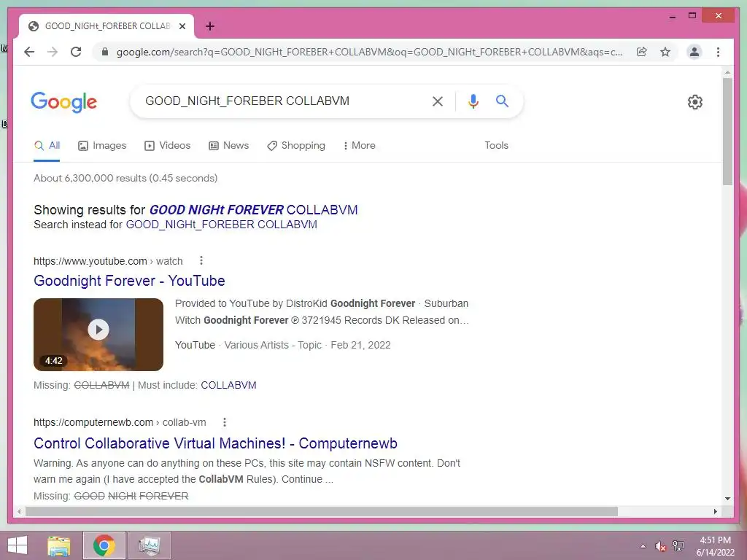The image size is (747, 560).
Task: Click the scroll up arrow
Action: point(727,72)
